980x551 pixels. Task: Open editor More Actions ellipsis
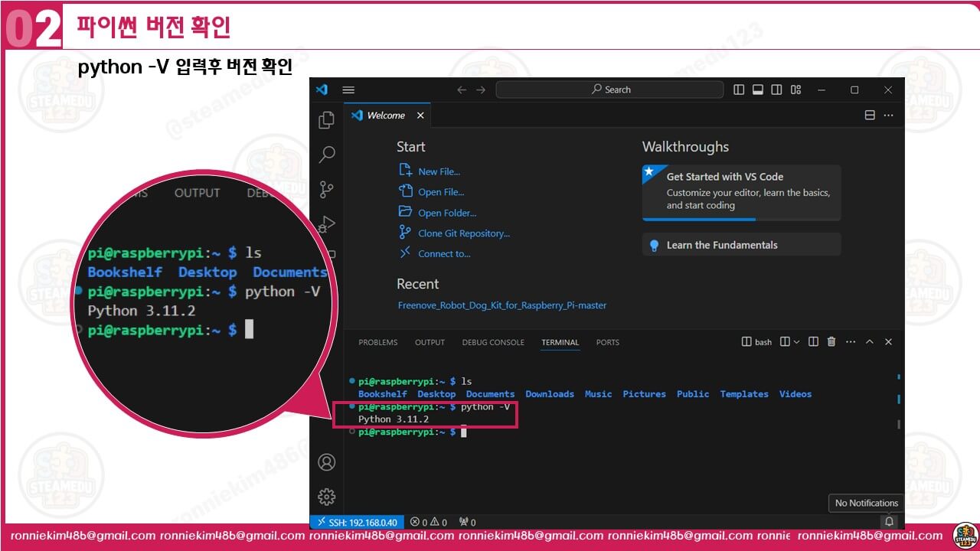pos(888,116)
